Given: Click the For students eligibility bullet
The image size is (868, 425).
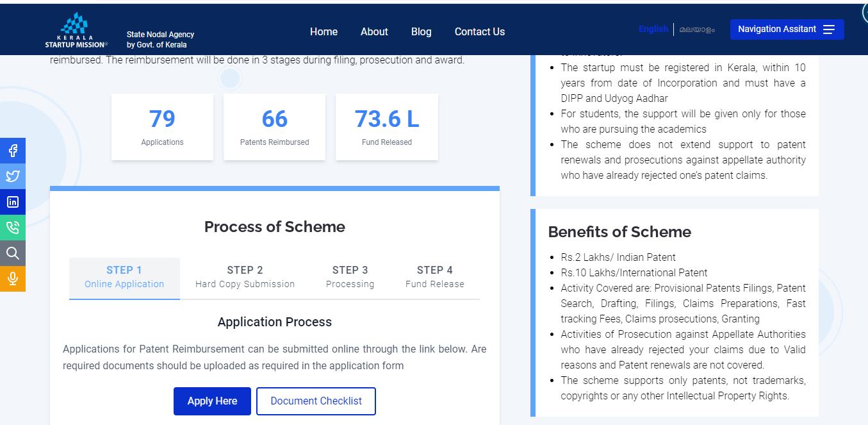Looking at the screenshot, I should click(x=684, y=121).
